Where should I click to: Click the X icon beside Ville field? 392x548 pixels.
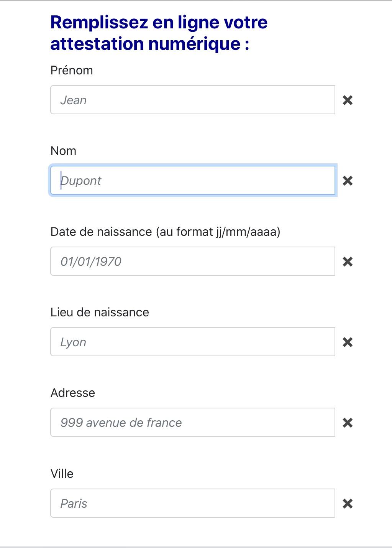347,504
